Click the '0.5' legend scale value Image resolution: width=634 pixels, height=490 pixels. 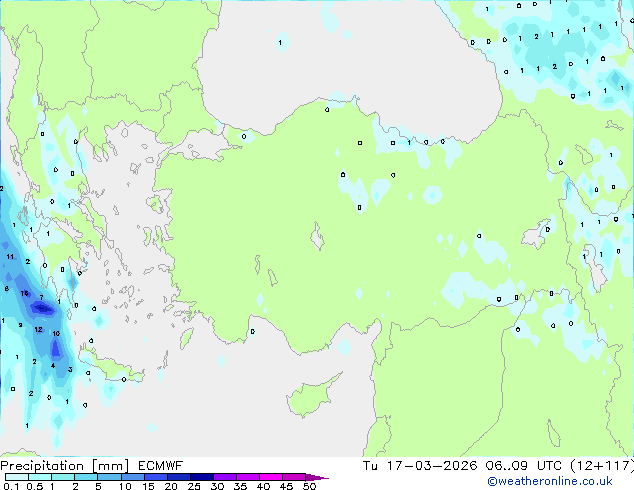click(x=35, y=486)
